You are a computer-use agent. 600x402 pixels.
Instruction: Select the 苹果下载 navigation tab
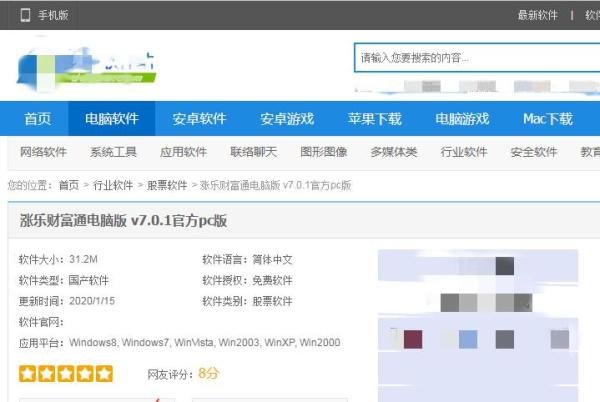pos(375,119)
